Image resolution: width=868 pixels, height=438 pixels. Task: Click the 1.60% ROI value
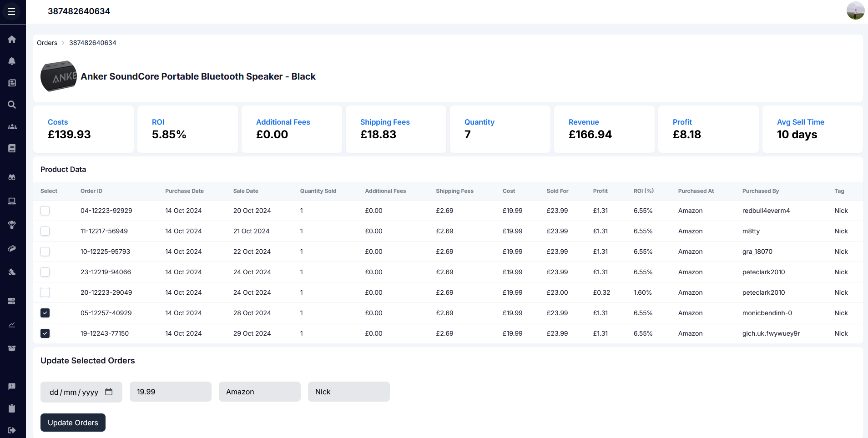[643, 292]
